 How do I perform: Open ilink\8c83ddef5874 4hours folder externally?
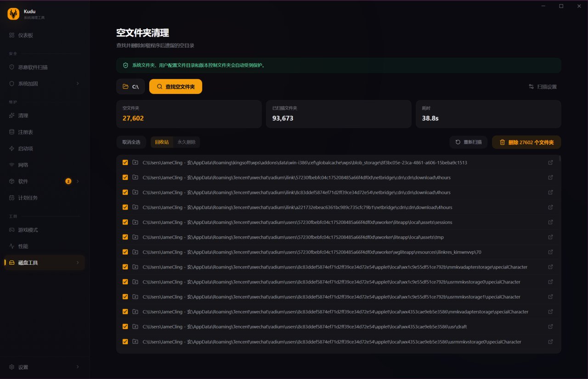tap(550, 192)
